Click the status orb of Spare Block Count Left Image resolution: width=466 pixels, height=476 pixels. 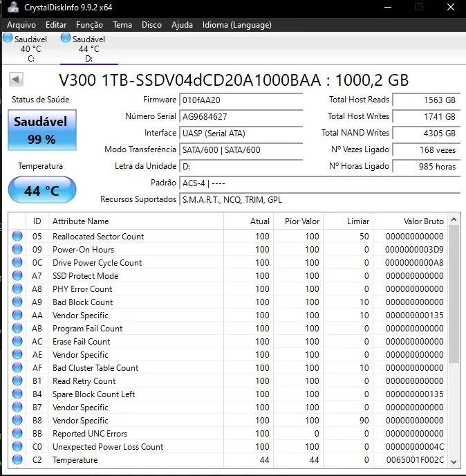point(17,394)
